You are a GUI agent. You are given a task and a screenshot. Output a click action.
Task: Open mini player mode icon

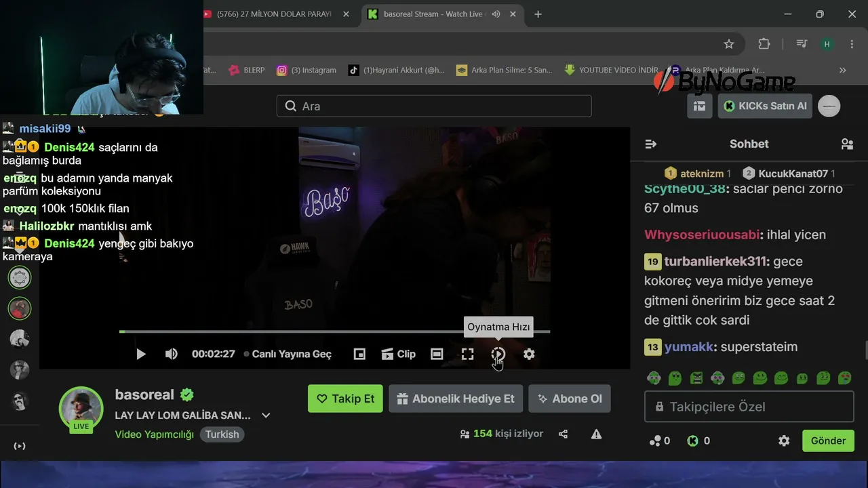pos(359,354)
